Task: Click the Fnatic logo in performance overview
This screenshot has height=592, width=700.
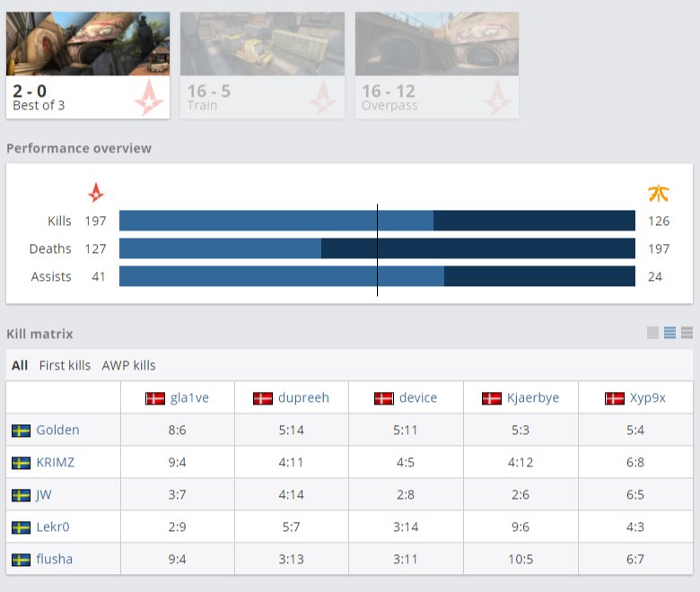Action: tap(658, 193)
